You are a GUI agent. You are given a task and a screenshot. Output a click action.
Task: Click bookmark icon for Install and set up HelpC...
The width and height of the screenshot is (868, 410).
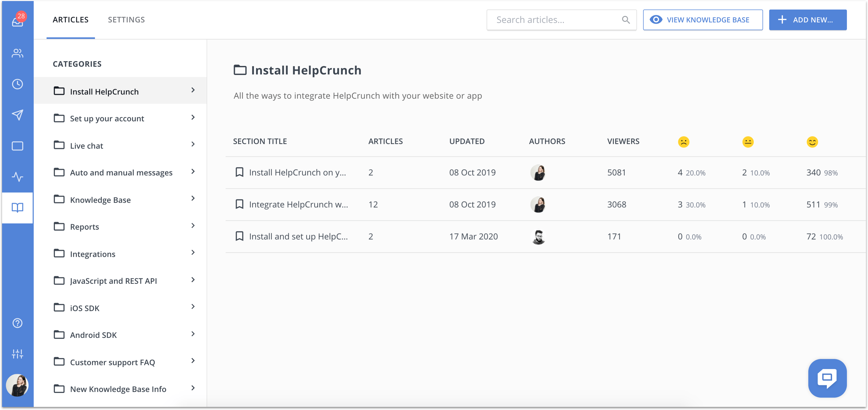tap(239, 236)
